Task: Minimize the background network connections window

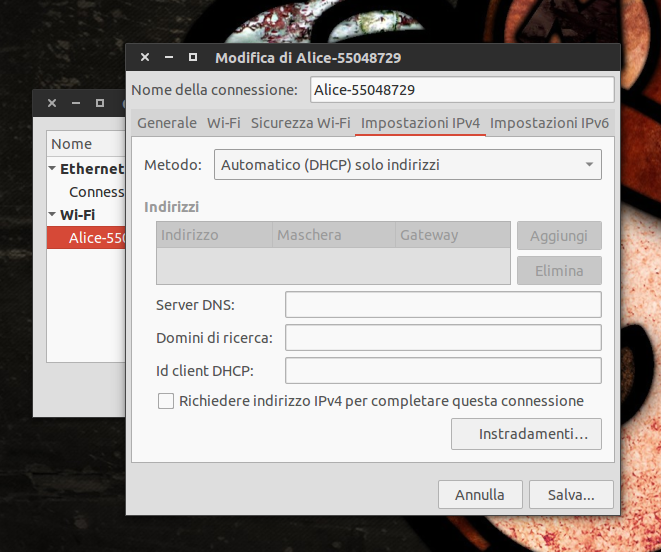Action: tap(76, 103)
